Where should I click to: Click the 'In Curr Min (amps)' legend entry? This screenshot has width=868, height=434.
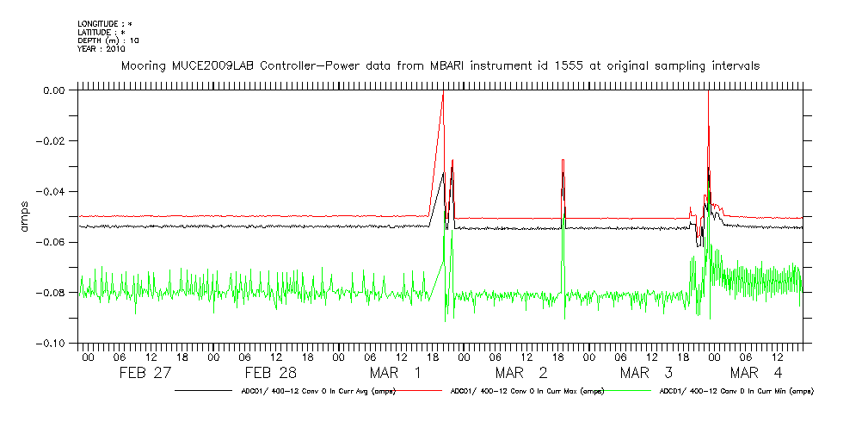736,391
